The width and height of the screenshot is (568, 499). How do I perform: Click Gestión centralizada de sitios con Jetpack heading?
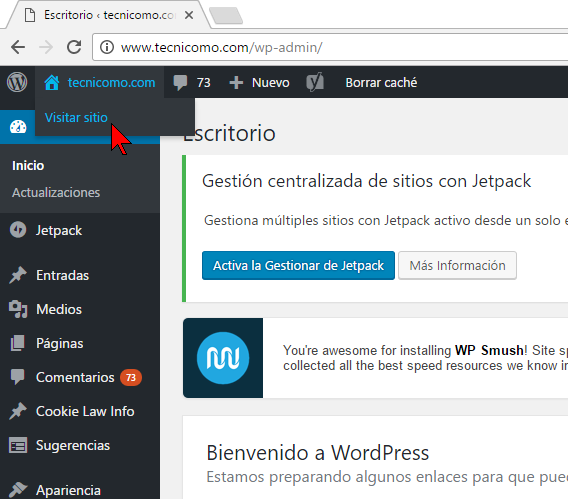(x=367, y=181)
